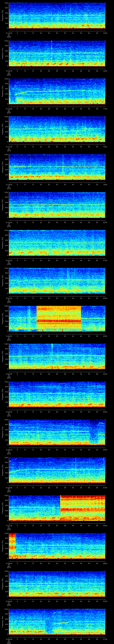Click the '15:00' end time label
This screenshot has height=644, width=114.
[105, 33]
